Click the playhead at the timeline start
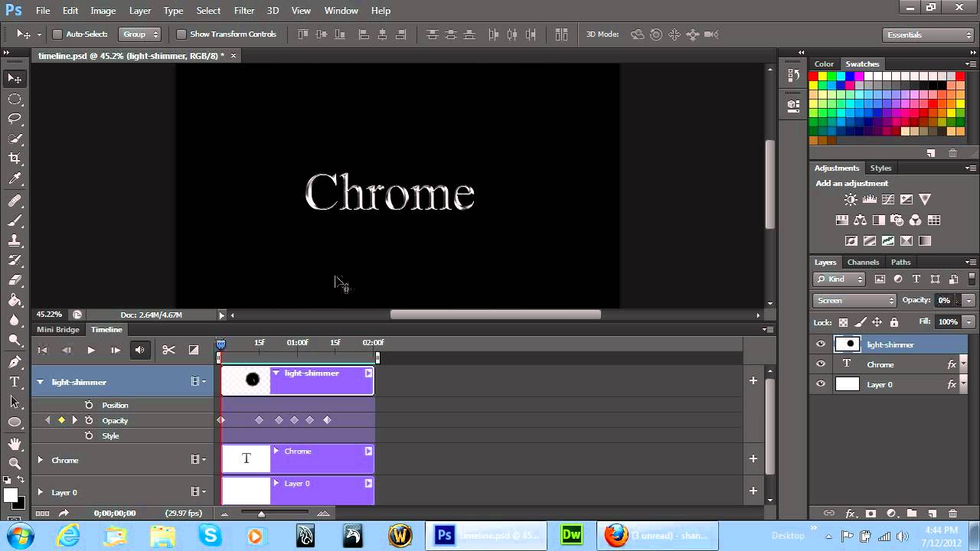The image size is (980, 551). coord(220,345)
